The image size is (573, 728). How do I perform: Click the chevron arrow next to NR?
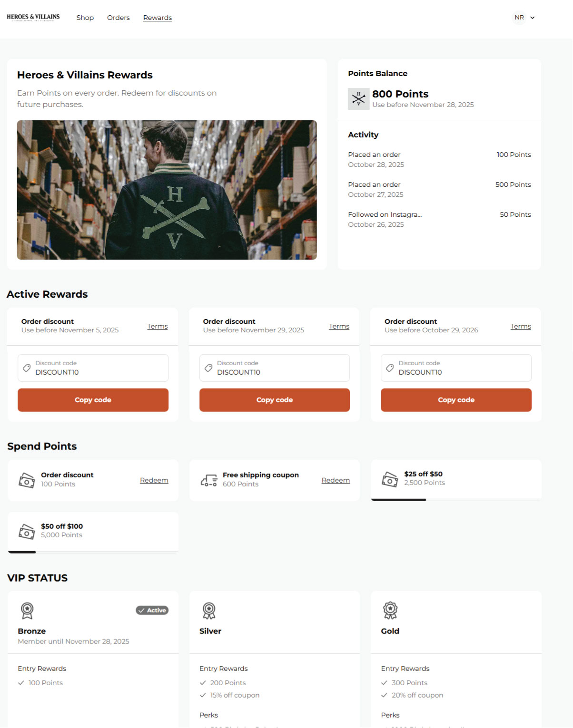[533, 18]
